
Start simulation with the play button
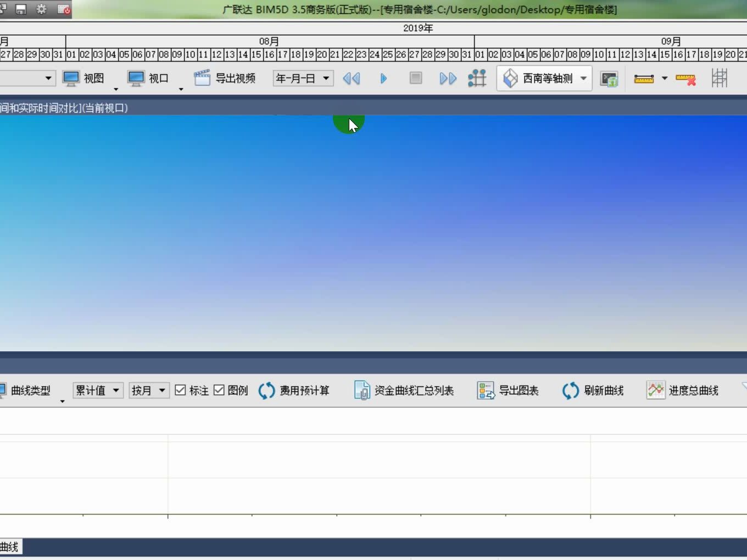coord(383,79)
